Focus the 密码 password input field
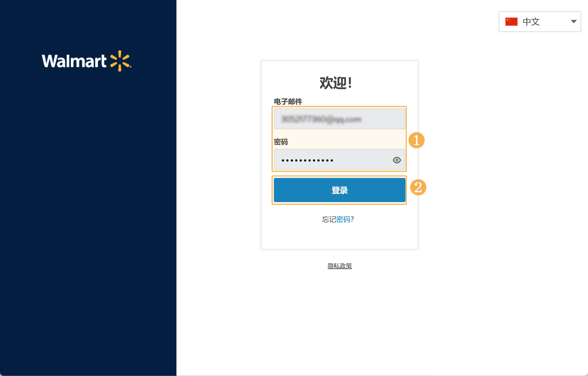588x376 pixels. pos(339,160)
